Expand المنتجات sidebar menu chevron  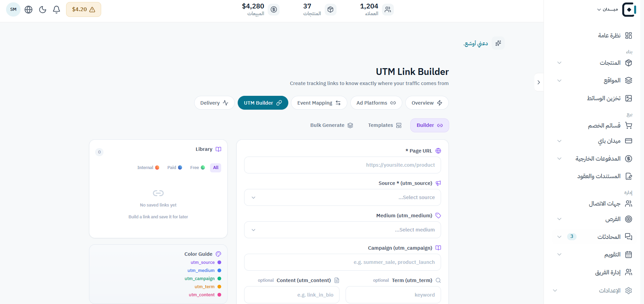tap(559, 63)
